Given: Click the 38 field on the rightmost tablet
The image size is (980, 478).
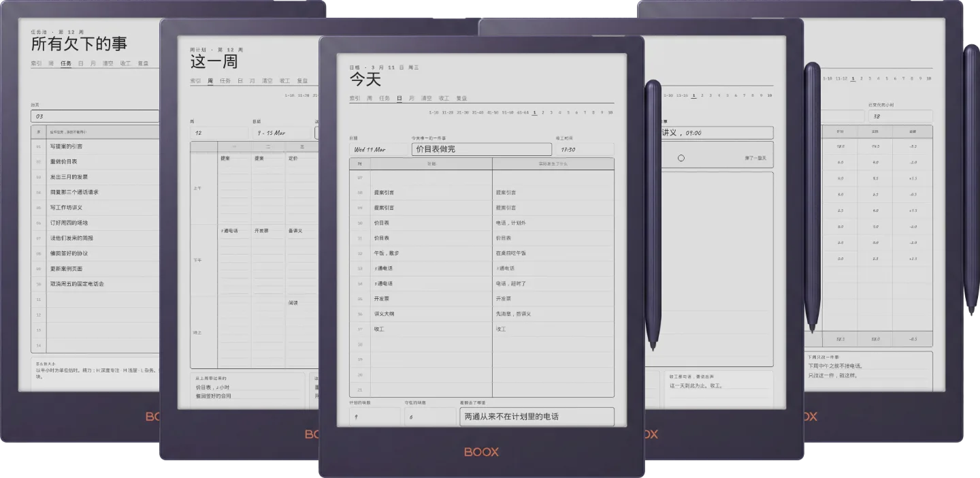Looking at the screenshot, I should [x=900, y=116].
